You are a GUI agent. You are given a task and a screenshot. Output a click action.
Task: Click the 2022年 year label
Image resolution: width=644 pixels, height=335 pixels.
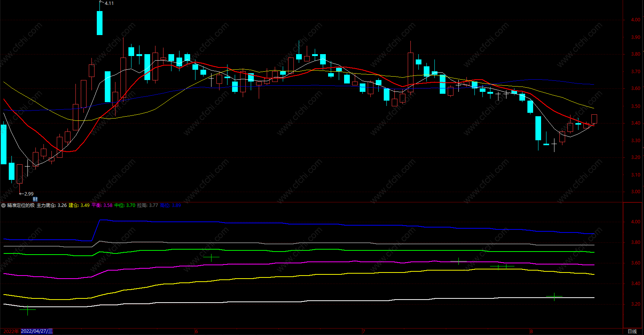pyautogui.click(x=11, y=331)
